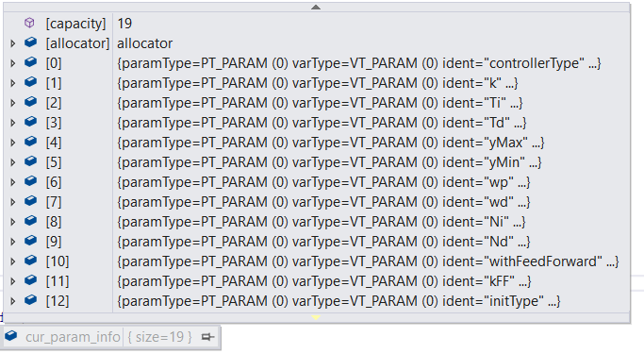Click the blue field icon for [0]
Screen dimensions: 644x354
tap(30, 61)
